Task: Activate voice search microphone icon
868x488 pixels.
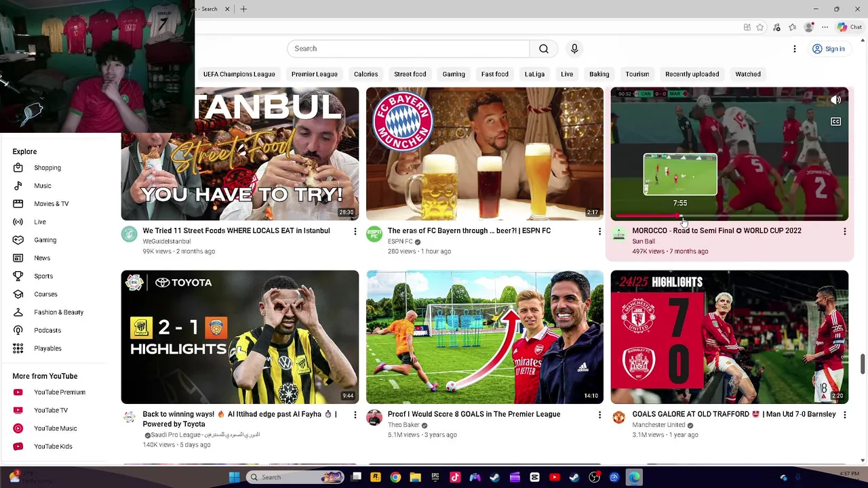Action: pos(574,49)
